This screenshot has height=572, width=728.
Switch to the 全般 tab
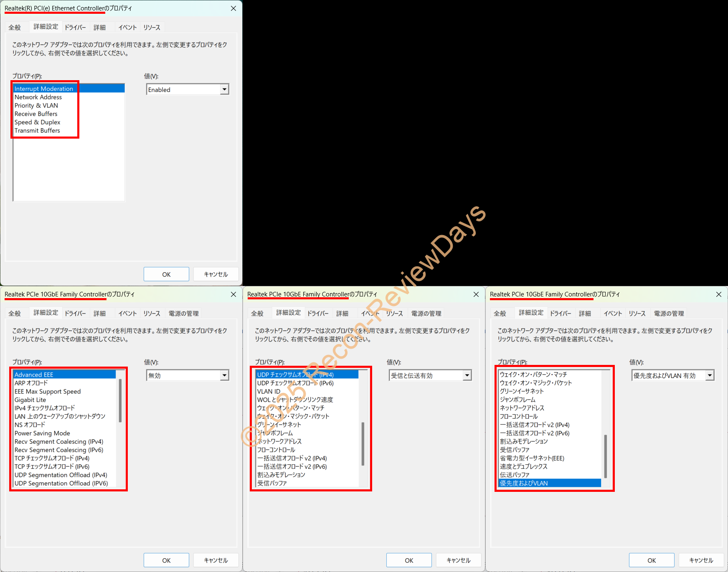click(x=15, y=27)
